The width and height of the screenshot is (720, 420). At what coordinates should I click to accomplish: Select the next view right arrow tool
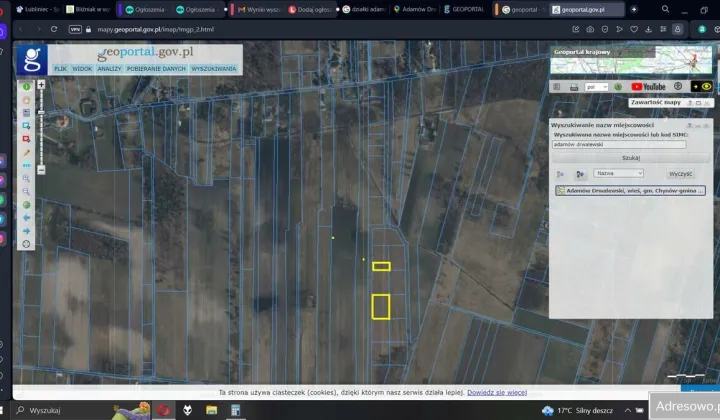click(x=26, y=230)
